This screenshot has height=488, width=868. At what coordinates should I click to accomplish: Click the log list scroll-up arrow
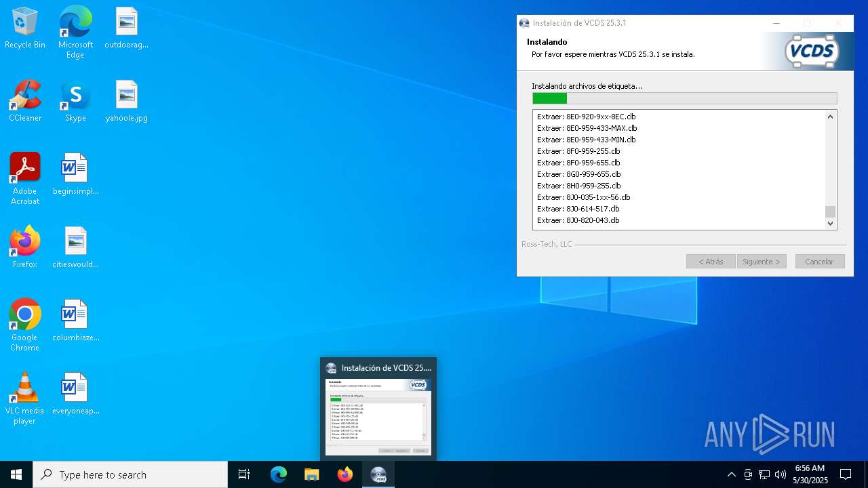(x=830, y=117)
